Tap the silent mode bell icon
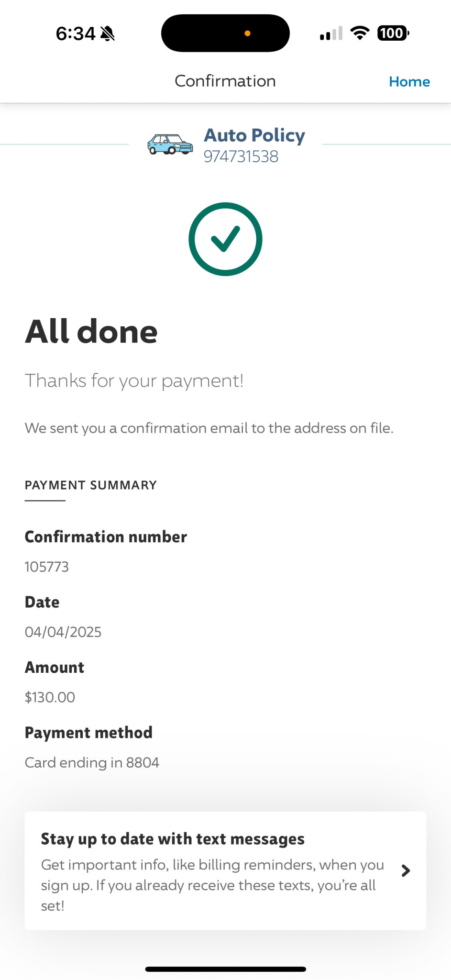The image size is (451, 980). coord(108,34)
